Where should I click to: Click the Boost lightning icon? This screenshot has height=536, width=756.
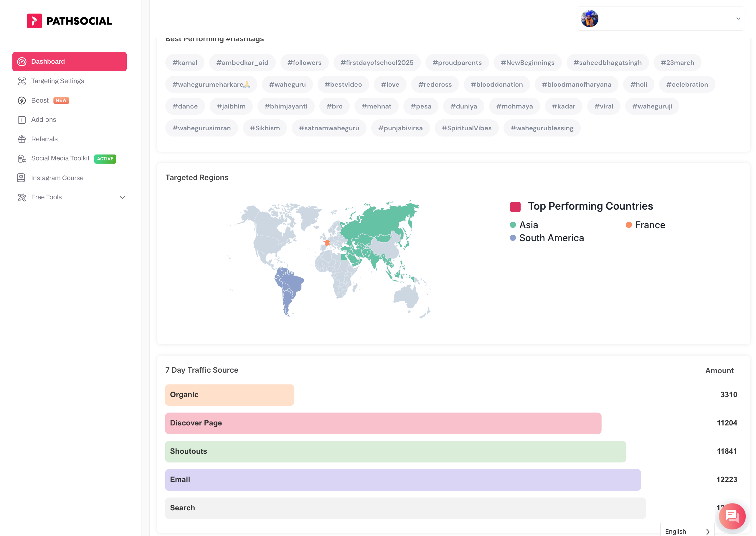tap(22, 100)
